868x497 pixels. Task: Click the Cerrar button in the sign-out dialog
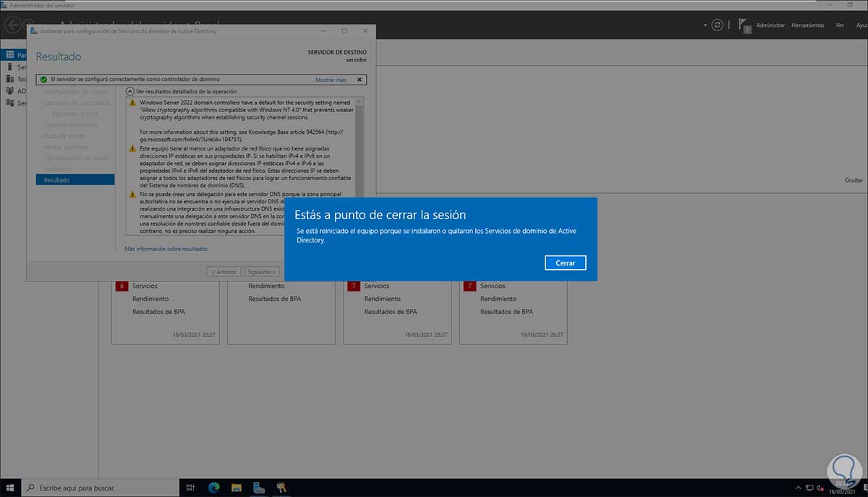coord(565,263)
